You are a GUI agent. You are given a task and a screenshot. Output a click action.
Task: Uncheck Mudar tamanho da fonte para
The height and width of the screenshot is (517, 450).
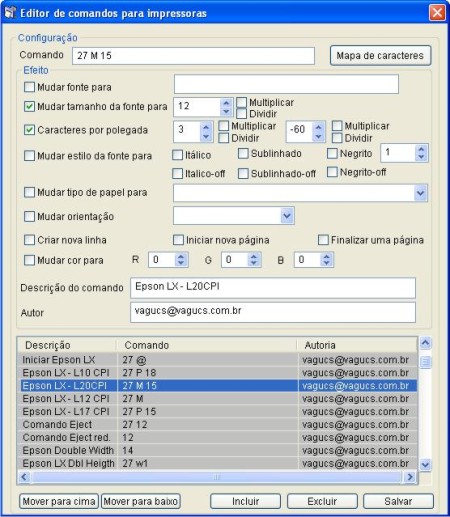click(x=29, y=106)
